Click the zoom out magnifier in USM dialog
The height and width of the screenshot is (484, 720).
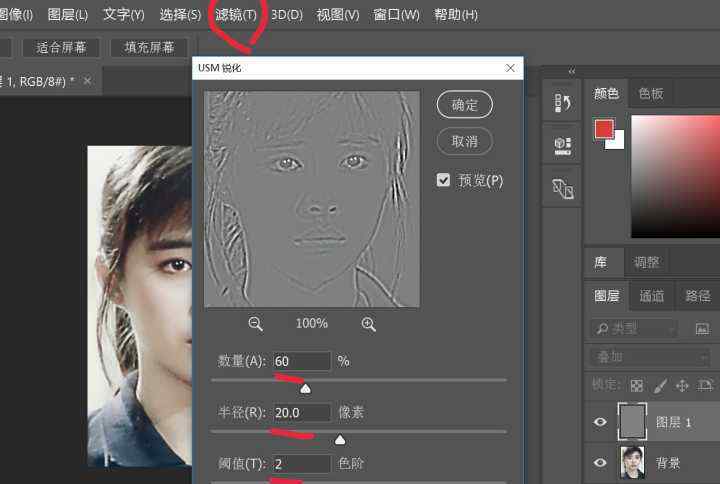[255, 324]
